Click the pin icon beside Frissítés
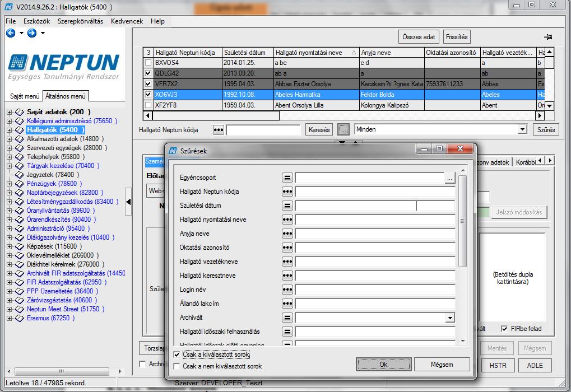 click(x=548, y=37)
